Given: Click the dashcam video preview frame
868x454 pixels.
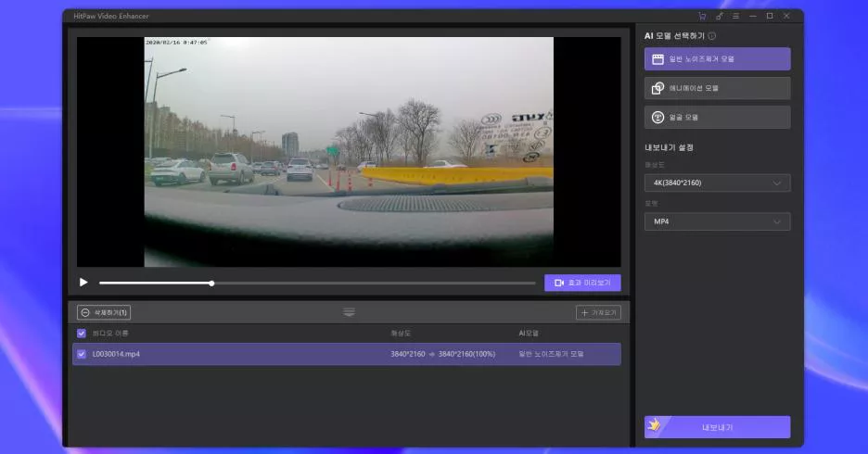Looking at the screenshot, I should click(x=348, y=152).
